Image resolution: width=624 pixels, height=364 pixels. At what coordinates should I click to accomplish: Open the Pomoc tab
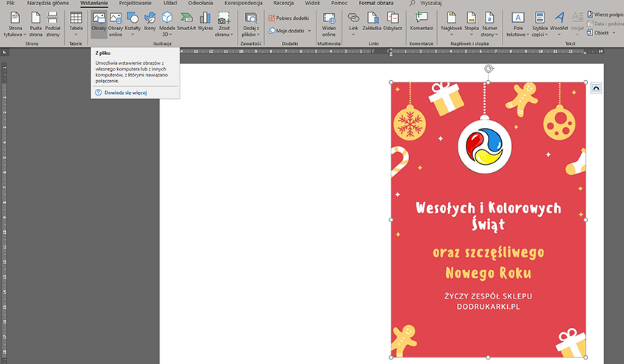[339, 3]
